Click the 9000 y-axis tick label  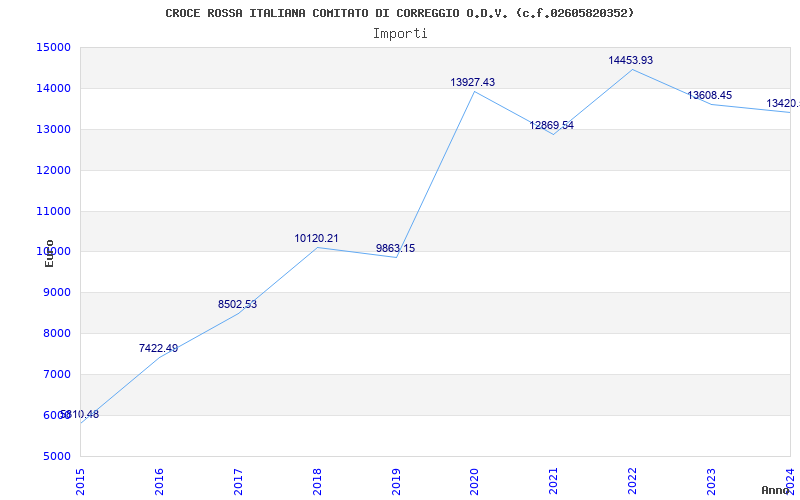56,293
